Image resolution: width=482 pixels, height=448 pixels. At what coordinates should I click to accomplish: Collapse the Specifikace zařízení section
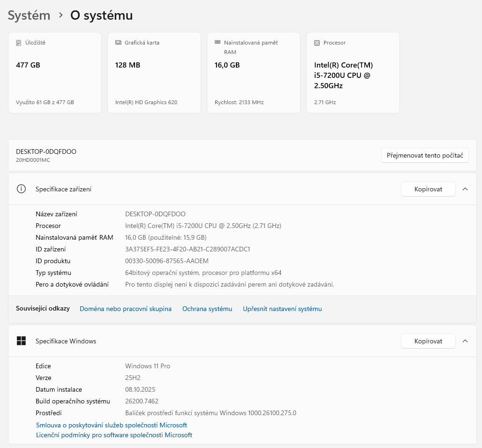(x=465, y=189)
